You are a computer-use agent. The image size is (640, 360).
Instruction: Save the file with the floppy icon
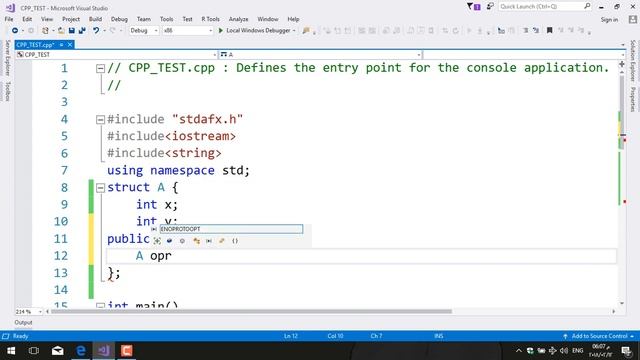pos(72,31)
